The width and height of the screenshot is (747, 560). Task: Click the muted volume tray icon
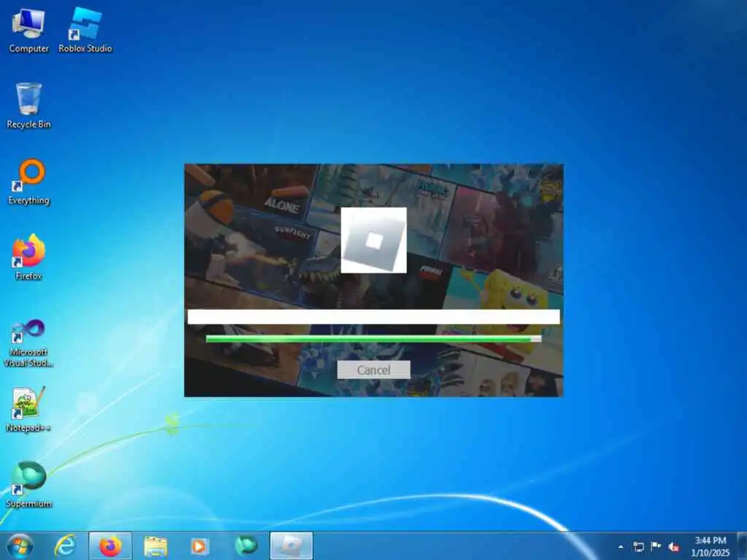[673, 547]
